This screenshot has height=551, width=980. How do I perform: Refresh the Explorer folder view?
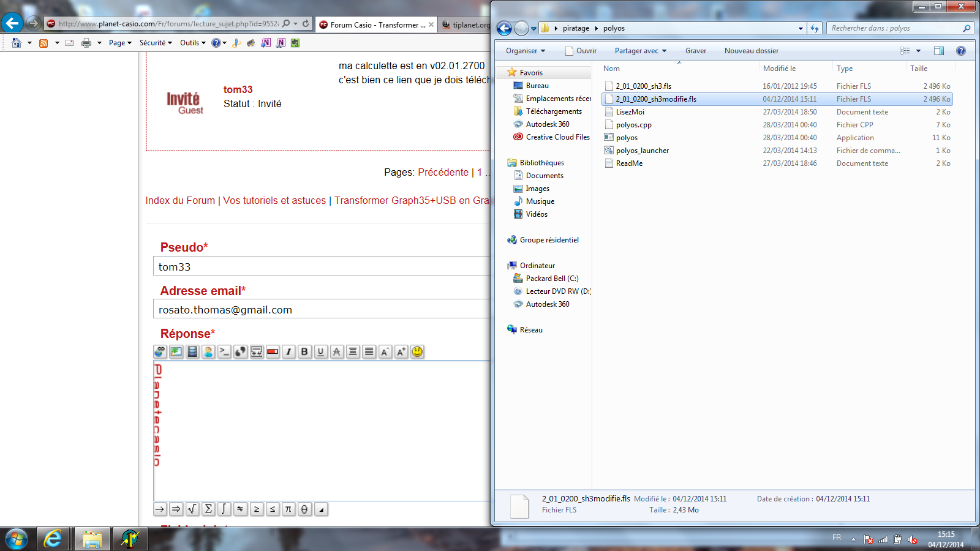click(x=815, y=28)
